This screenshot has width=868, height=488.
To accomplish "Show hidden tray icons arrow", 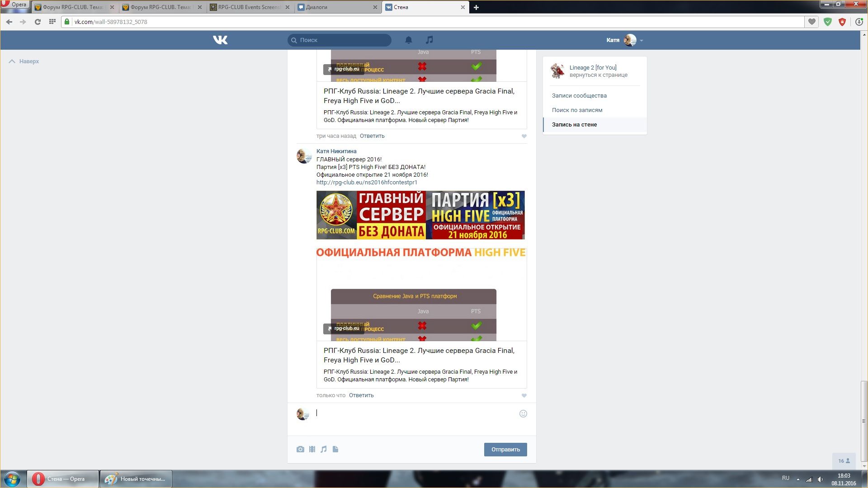I will click(x=798, y=479).
